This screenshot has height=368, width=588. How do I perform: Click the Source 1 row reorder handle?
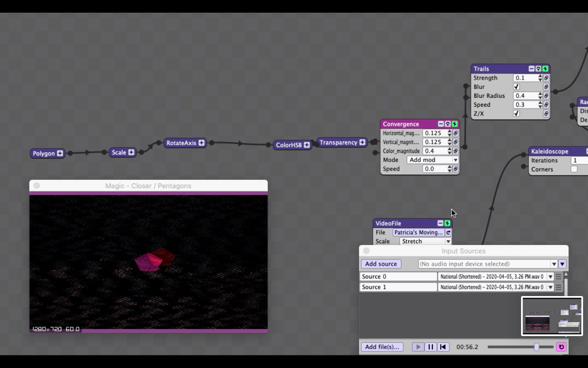pos(559,287)
